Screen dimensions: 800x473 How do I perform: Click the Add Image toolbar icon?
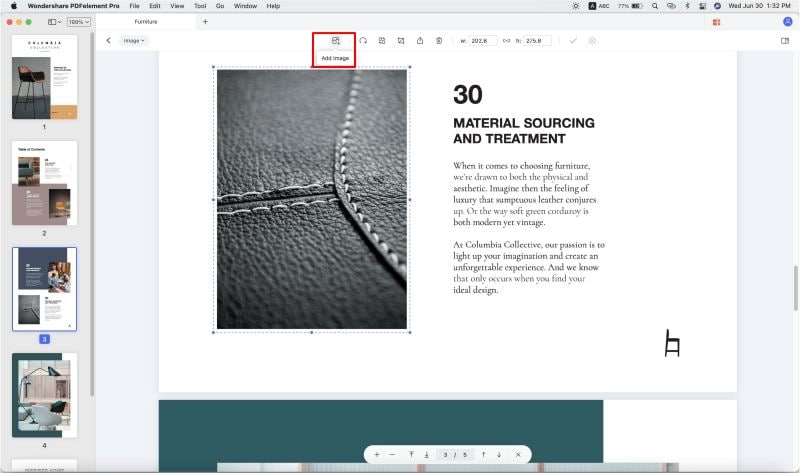click(x=335, y=41)
